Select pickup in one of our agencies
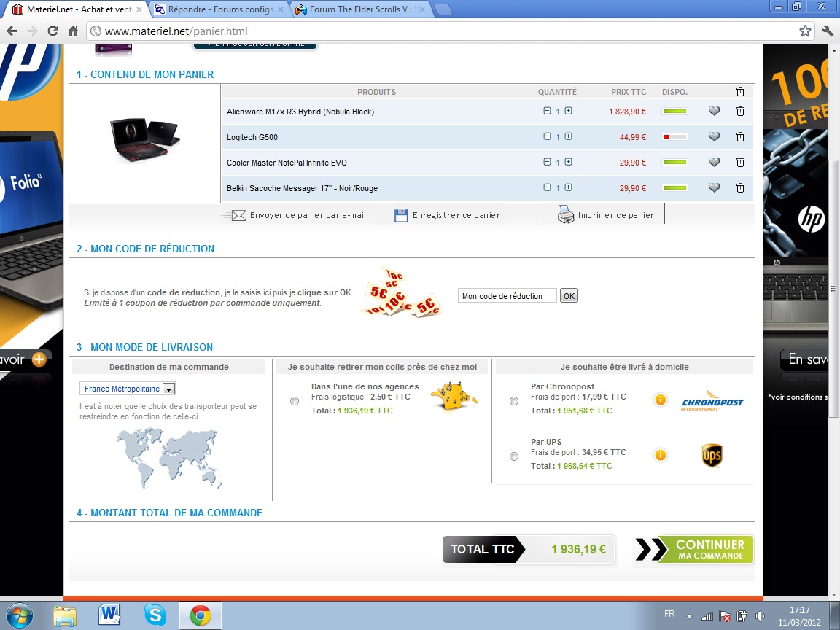Screen dimensions: 840x630 click(295, 401)
